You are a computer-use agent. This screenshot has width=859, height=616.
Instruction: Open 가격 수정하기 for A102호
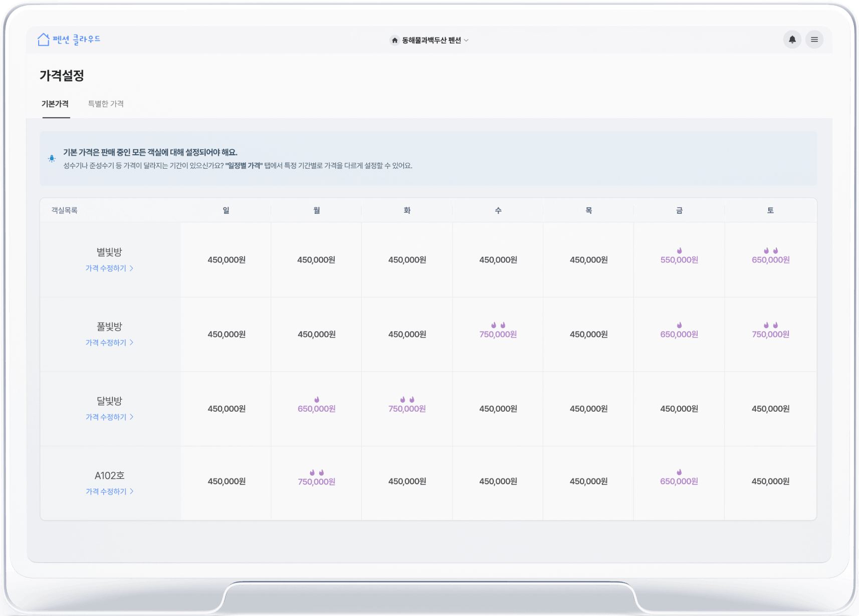coord(109,492)
